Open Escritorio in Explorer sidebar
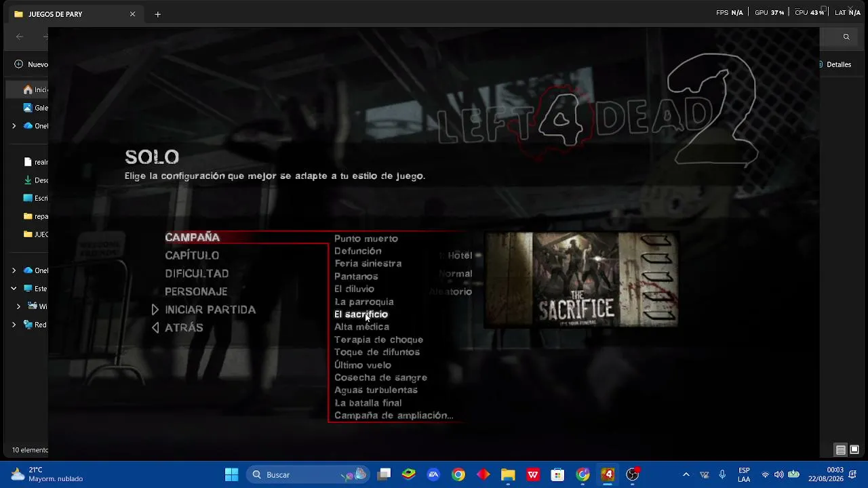Screen dimensions: 868x488 [x=35, y=198]
